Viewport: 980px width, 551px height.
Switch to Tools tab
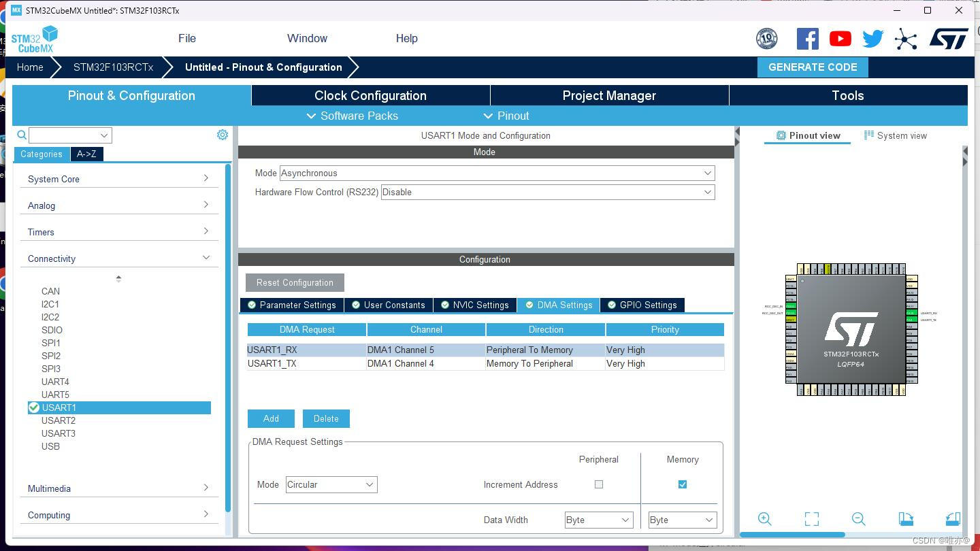point(848,95)
